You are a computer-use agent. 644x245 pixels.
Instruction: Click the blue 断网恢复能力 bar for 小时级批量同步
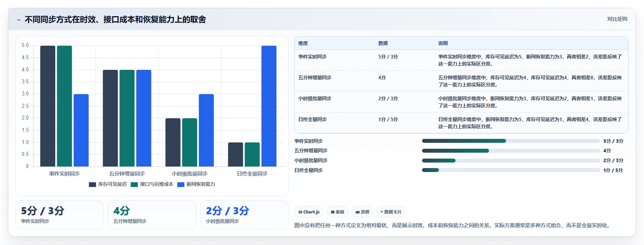[206, 130]
